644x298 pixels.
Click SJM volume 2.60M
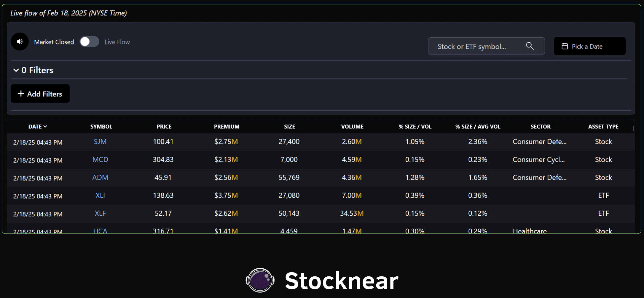[x=352, y=142]
